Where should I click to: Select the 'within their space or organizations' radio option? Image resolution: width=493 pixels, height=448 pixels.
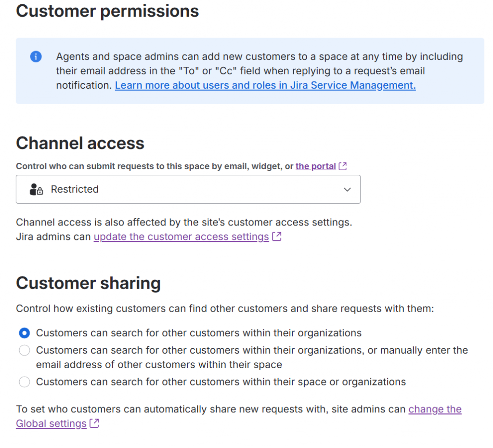[25, 382]
